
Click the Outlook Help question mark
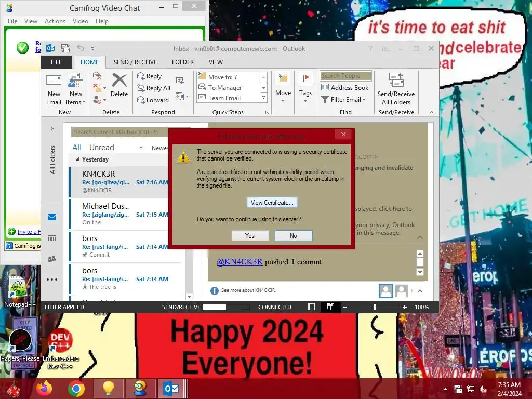[370, 48]
